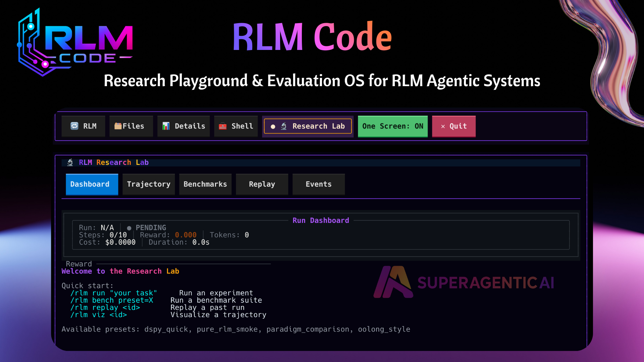Screen dimensions: 644x362
Task: Click the microscope icon on Research Lab button
Action: 284,126
